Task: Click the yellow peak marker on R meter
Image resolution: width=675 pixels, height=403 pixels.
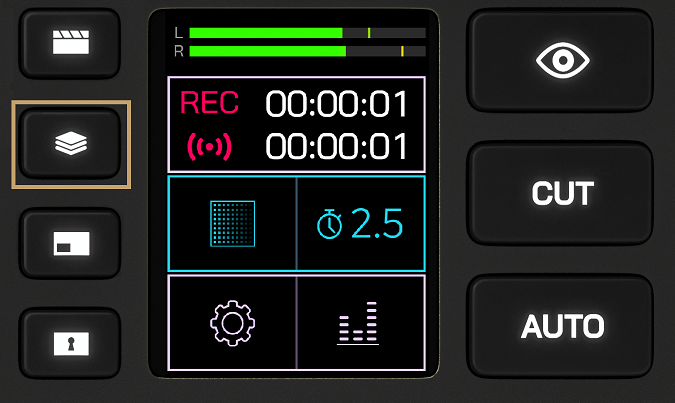Action: pos(402,51)
